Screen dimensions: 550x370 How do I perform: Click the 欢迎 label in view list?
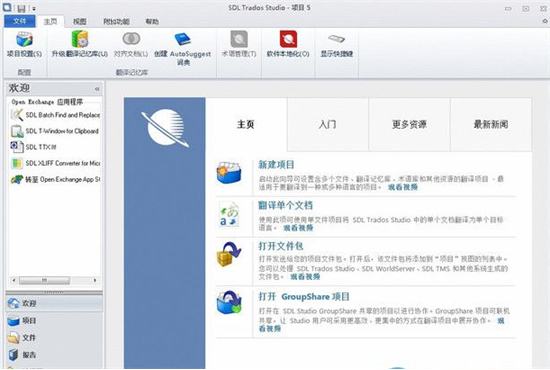coord(29,303)
